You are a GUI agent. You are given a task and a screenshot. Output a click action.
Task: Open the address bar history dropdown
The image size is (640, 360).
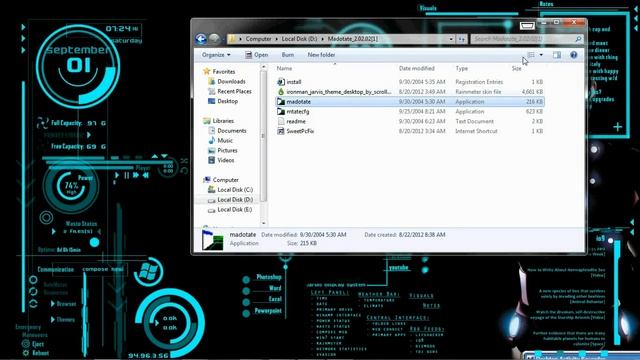pyautogui.click(x=451, y=39)
